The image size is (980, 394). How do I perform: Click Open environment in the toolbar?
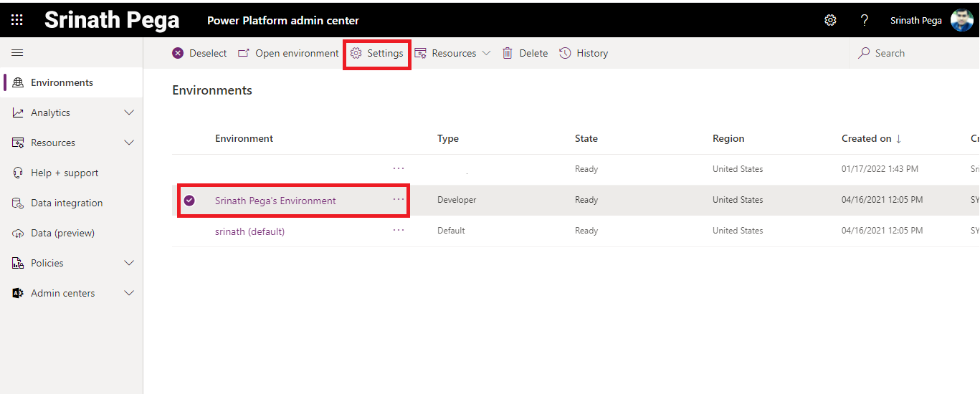point(288,53)
